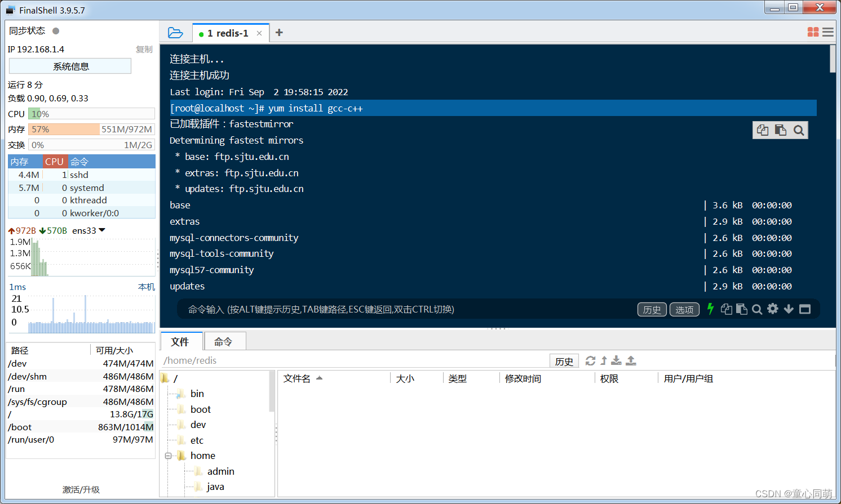Screen dimensions: 841x504
Task: Click the paste icon in command input bar
Action: click(x=742, y=309)
